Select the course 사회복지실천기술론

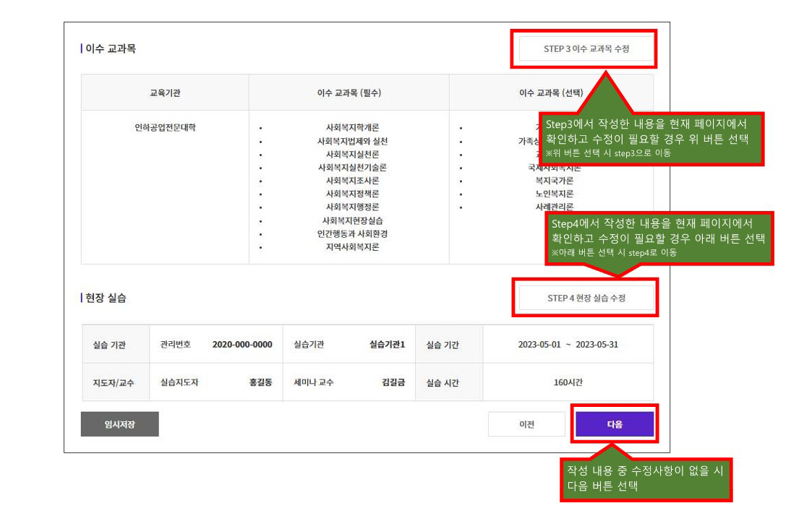pos(352,167)
